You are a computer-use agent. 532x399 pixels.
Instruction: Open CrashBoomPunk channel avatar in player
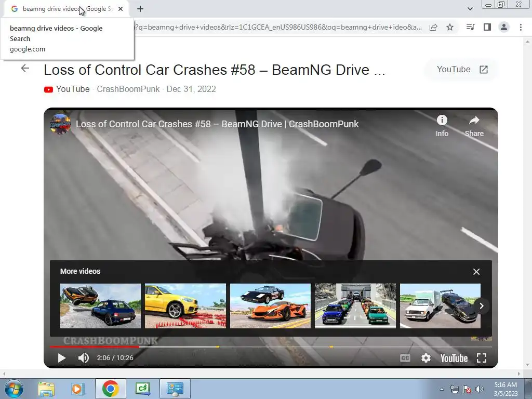point(60,124)
